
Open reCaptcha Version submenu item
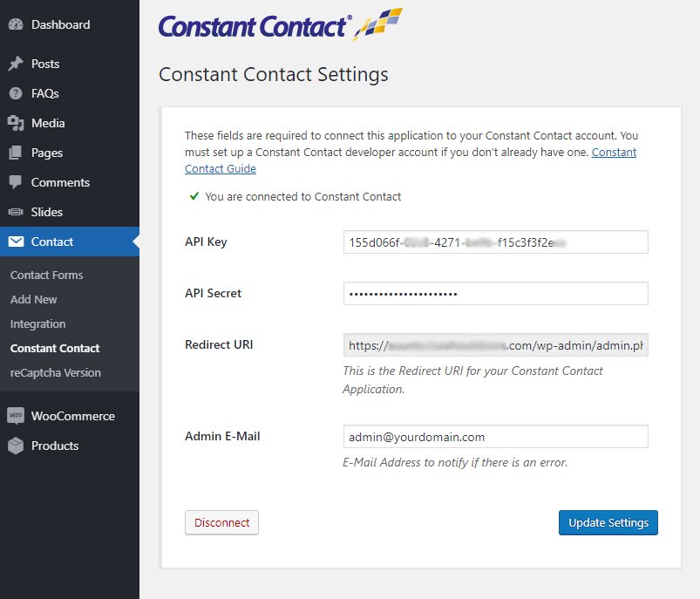tap(56, 372)
